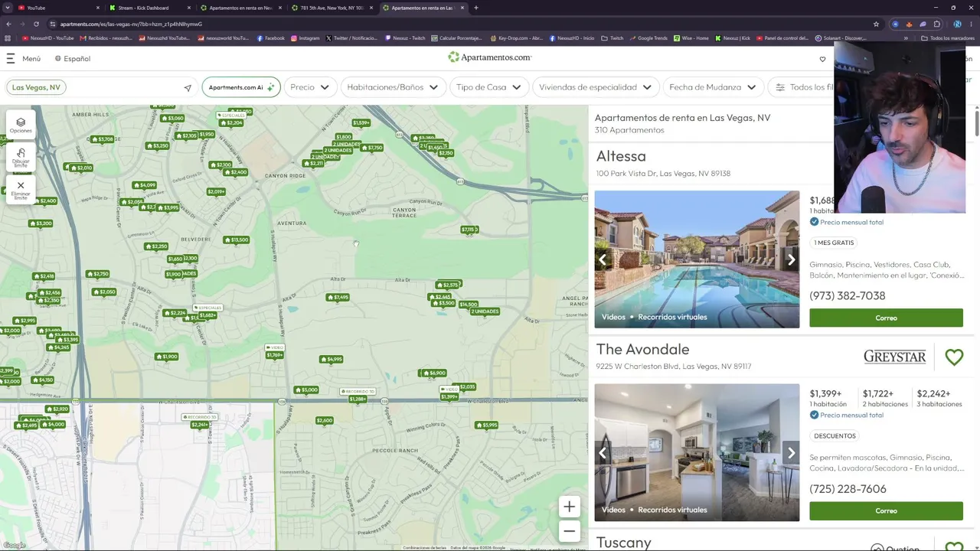Expand the Fecha de Mudanza dropdown
This screenshot has height=551, width=980.
point(712,87)
